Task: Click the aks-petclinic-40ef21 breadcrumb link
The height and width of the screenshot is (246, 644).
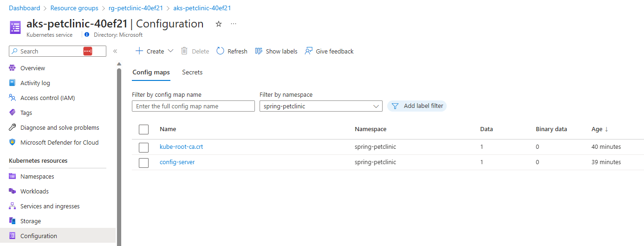Action: pos(202,8)
